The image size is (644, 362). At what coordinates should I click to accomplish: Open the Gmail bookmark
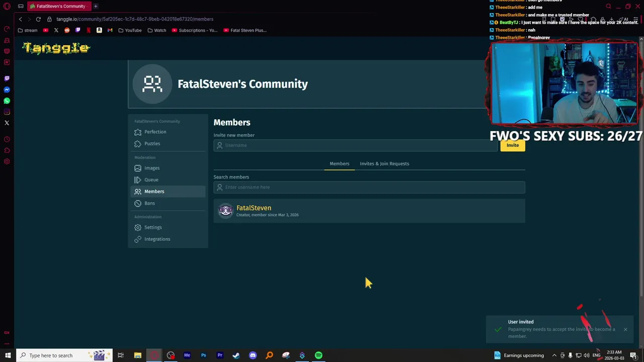click(x=110, y=30)
